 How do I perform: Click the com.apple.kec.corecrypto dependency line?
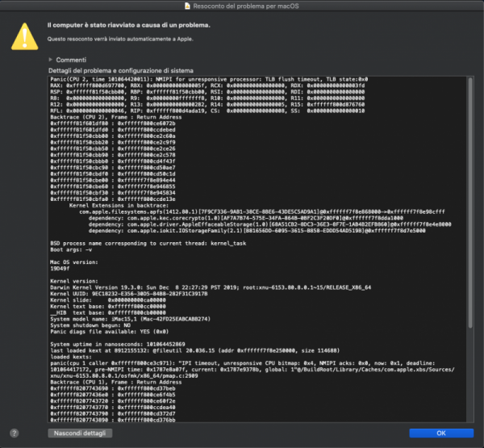click(246, 218)
